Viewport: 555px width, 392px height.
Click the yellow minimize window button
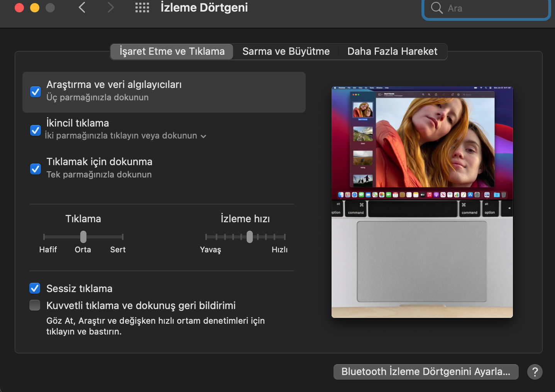point(35,8)
